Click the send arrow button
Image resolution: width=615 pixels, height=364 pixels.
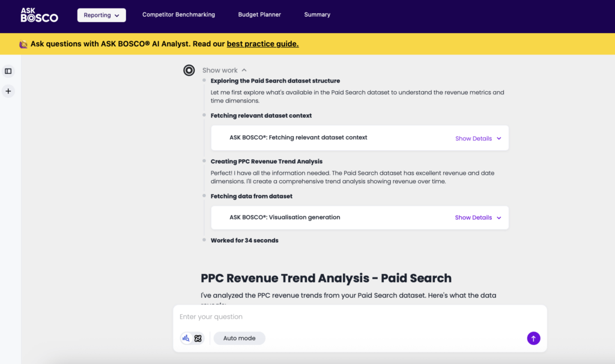(x=533, y=338)
